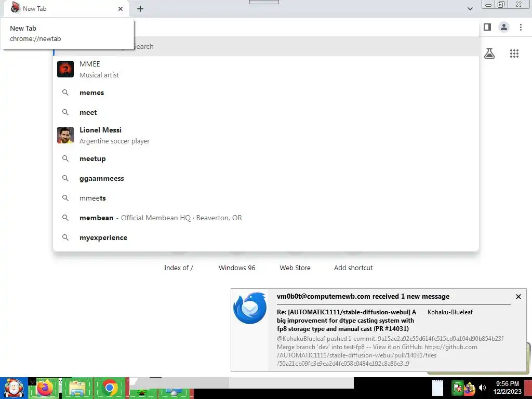Choose the 'meet' search suggestion
The height and width of the screenshot is (399, 532).
[266, 112]
